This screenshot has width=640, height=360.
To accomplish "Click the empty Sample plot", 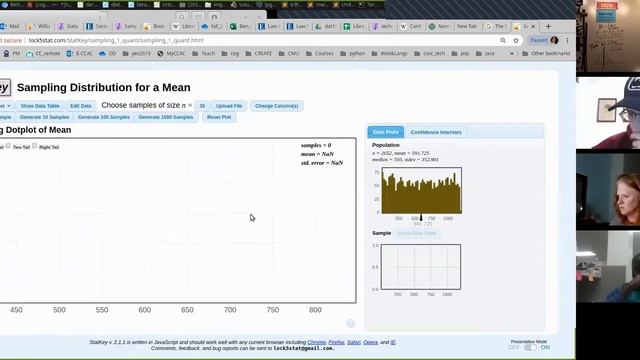I will (x=421, y=267).
